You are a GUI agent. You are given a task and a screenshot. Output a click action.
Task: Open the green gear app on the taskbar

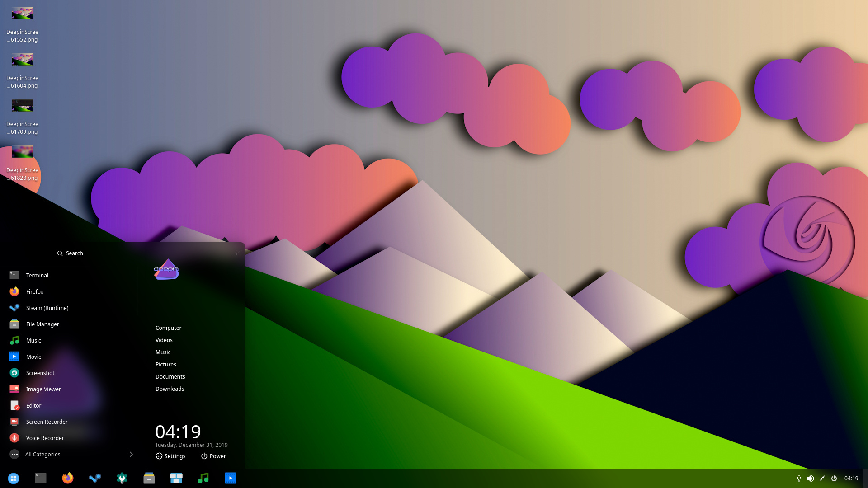point(122,478)
